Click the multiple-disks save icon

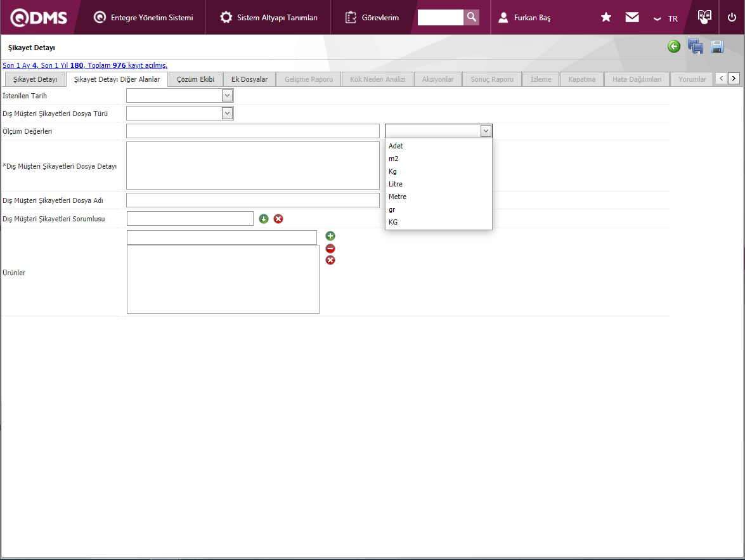pyautogui.click(x=696, y=46)
